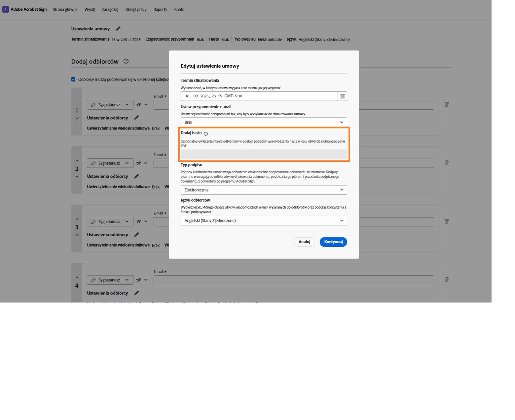
Task: Click the Anuluj button
Action: pos(304,242)
